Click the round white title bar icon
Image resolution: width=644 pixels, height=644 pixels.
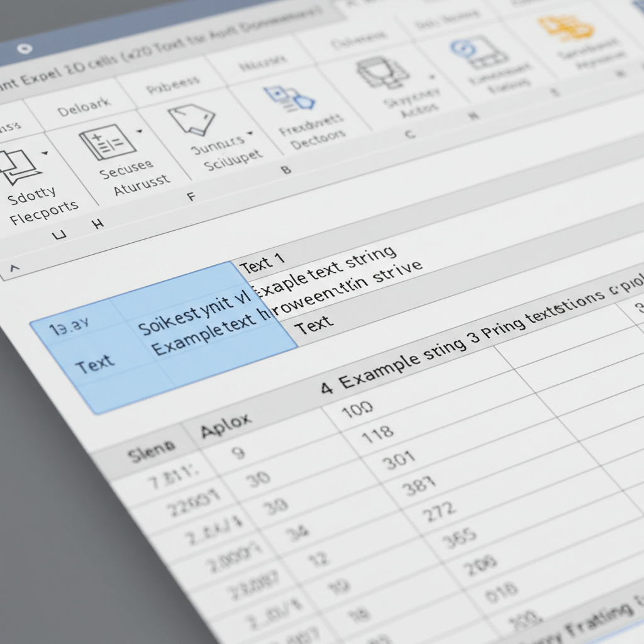25,49
